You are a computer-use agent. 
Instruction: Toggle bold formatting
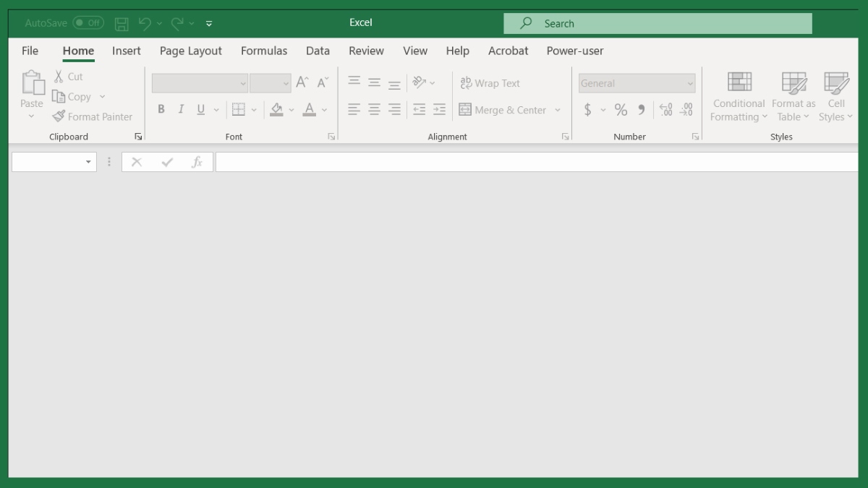click(161, 109)
